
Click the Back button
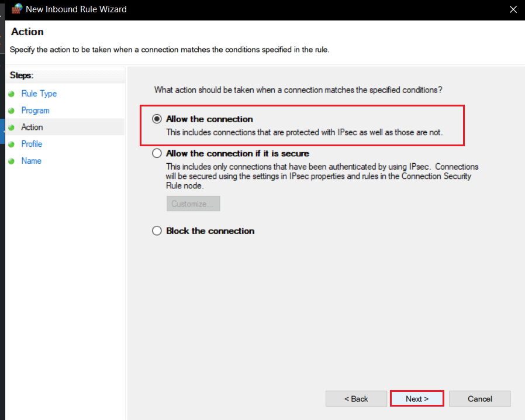tap(356, 398)
